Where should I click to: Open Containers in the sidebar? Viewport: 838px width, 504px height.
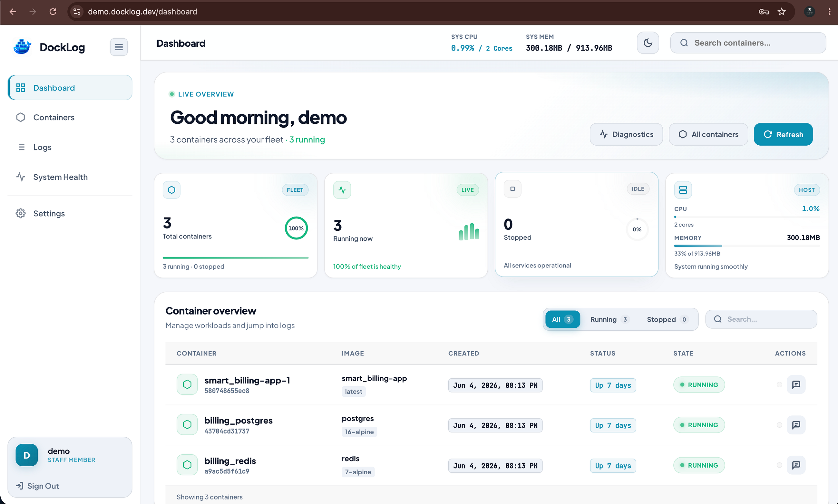tap(70, 117)
